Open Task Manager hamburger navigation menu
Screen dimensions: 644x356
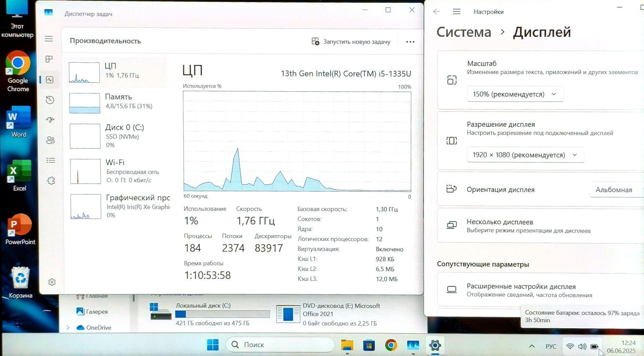pyautogui.click(x=49, y=39)
